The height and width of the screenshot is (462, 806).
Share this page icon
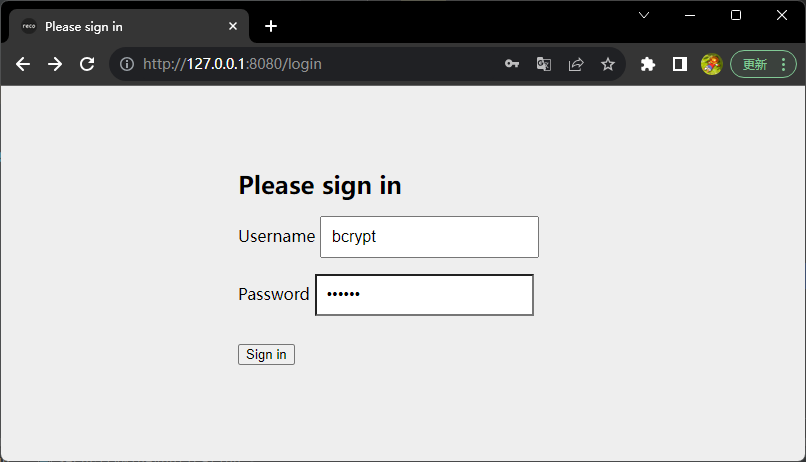(x=576, y=64)
